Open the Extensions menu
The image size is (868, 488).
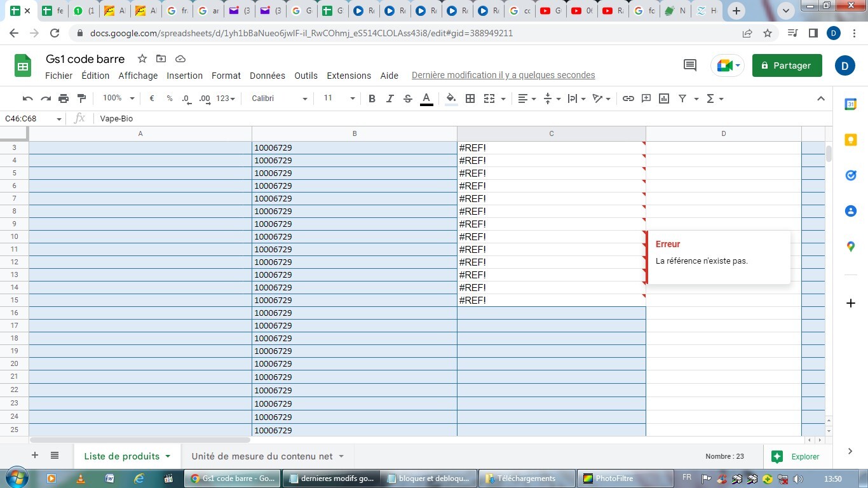(x=349, y=76)
